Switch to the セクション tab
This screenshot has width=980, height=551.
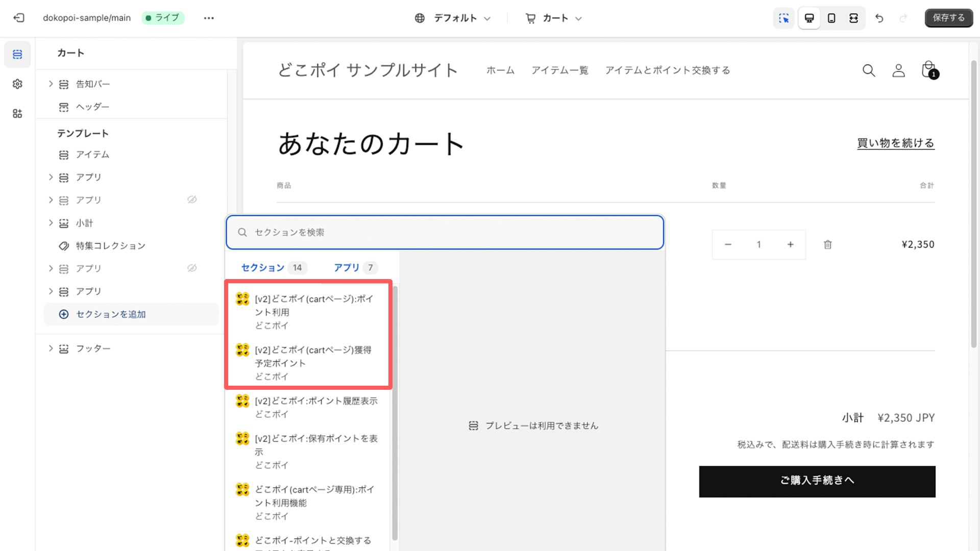pyautogui.click(x=274, y=268)
